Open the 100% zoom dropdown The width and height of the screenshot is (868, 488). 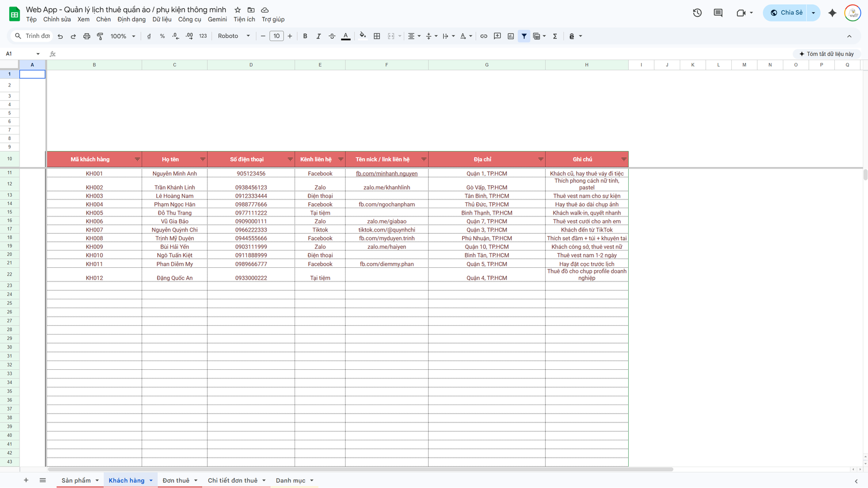[x=123, y=36]
